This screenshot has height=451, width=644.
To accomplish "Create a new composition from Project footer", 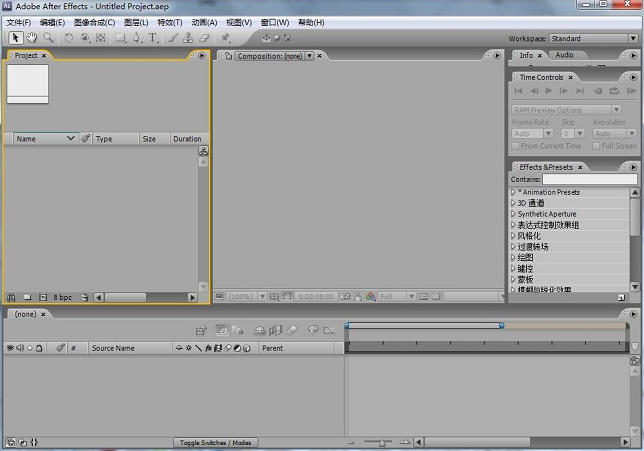I will click(x=43, y=297).
